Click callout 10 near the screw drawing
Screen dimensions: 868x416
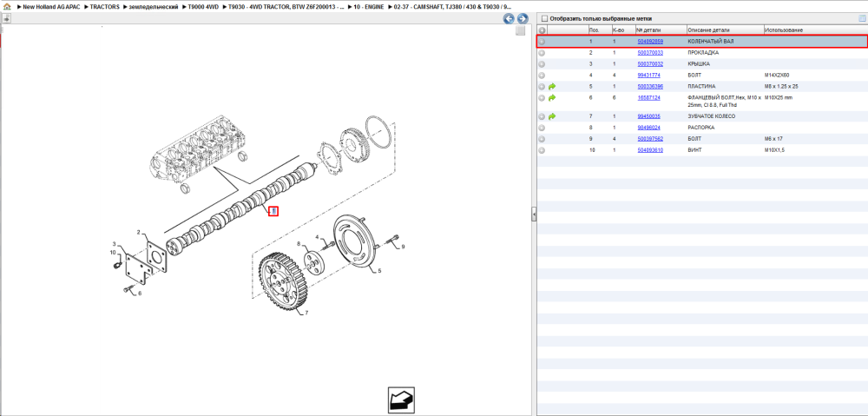coord(111,253)
